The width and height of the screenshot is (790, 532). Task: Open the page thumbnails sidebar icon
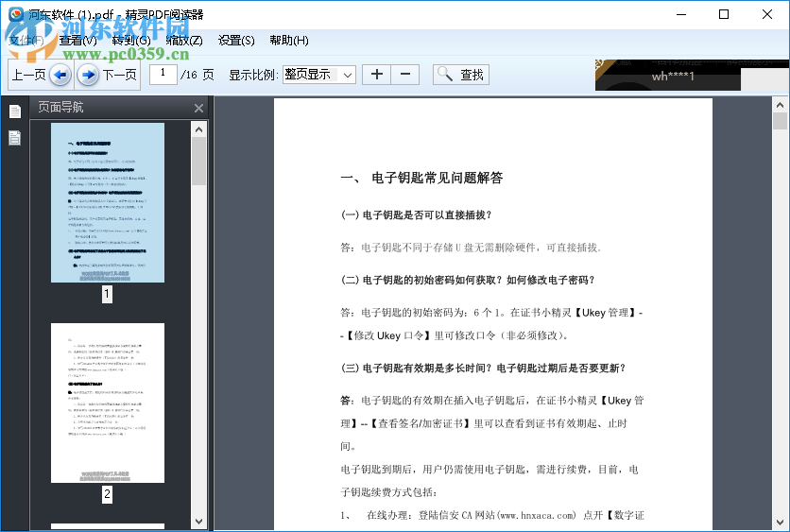15,112
